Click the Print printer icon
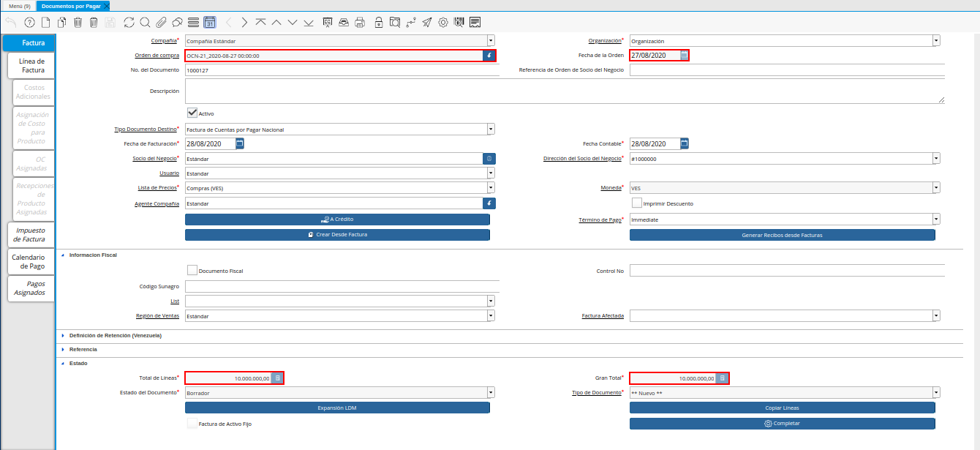Screen dimensions: 980x450 point(360,23)
